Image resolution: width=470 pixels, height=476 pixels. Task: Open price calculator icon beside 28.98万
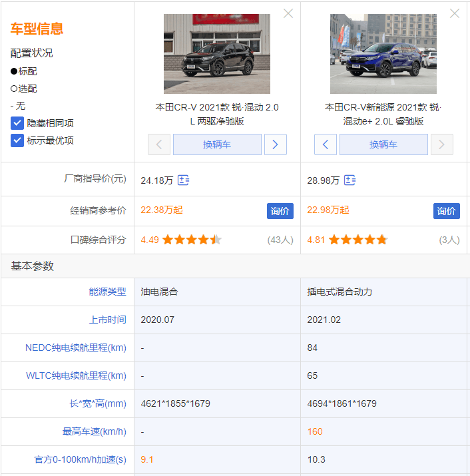coord(350,180)
